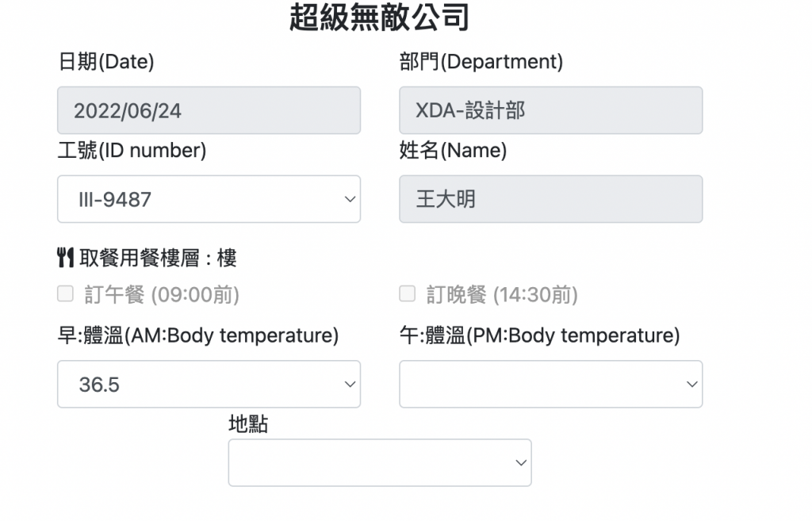Click the name field containing 王大明

550,199
